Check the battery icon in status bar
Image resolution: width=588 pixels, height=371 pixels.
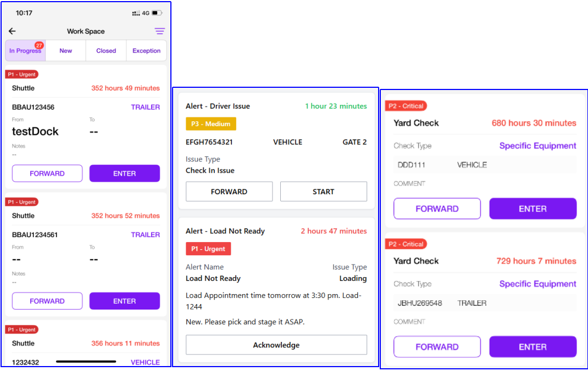pos(157,13)
